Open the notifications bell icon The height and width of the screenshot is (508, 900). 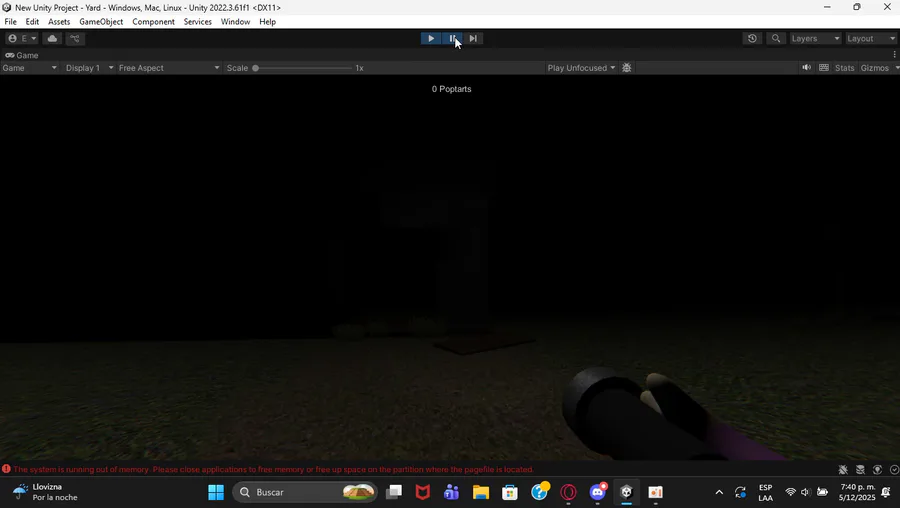pos(887,492)
